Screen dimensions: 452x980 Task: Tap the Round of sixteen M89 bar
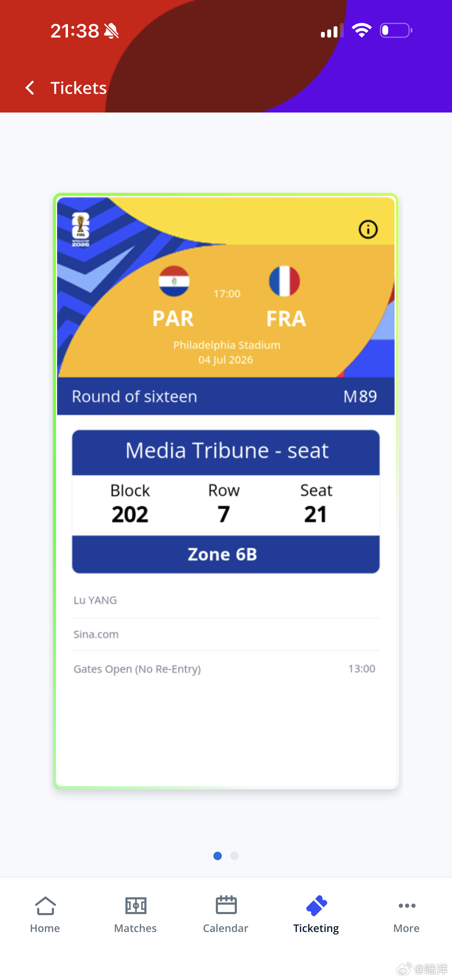tap(226, 396)
